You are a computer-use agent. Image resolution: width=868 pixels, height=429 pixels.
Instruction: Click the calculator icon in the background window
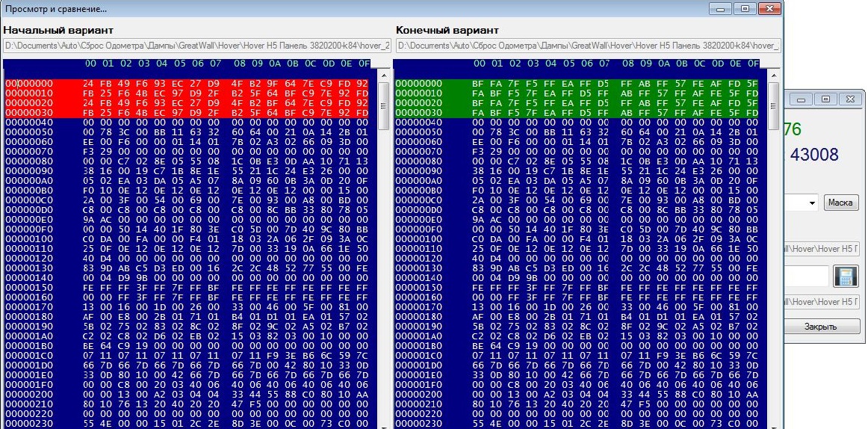point(846,277)
